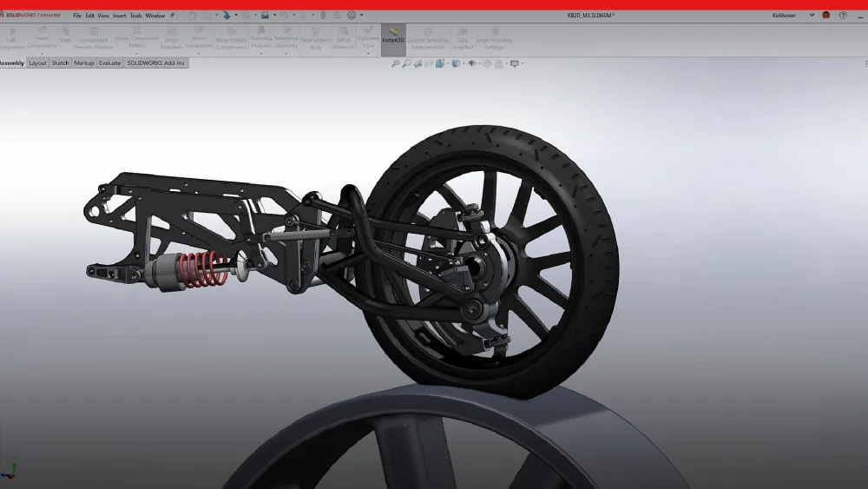Open the user profile avatar
Viewport: 868px width, 489px height.
[x=826, y=16]
